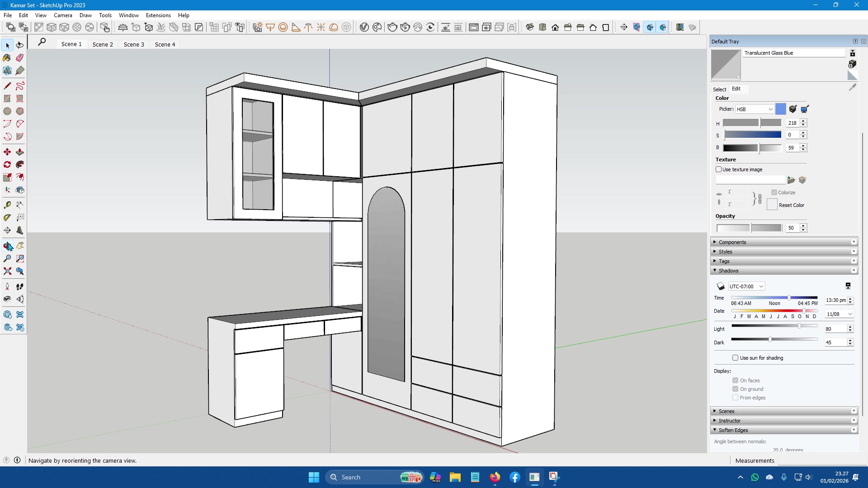Viewport: 868px width, 488px height.
Task: Select the arrow Select tool
Action: (x=7, y=45)
